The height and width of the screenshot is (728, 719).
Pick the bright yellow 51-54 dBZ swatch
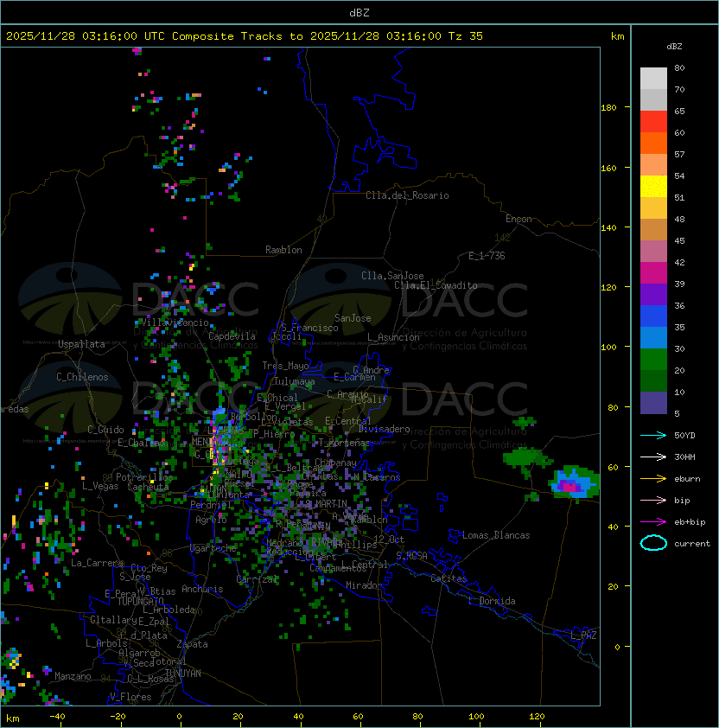653,186
